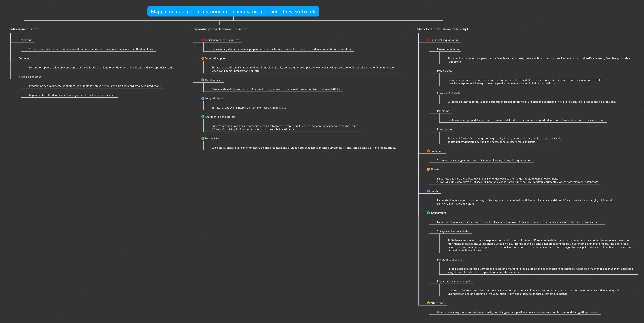Select the Il ruolo dello script node
644x323 pixels.
point(30,77)
